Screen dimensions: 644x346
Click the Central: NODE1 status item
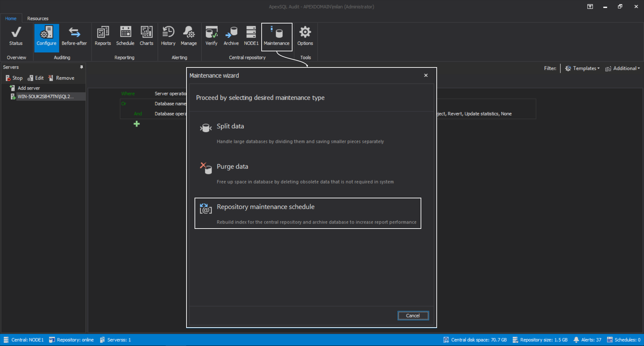click(23, 340)
